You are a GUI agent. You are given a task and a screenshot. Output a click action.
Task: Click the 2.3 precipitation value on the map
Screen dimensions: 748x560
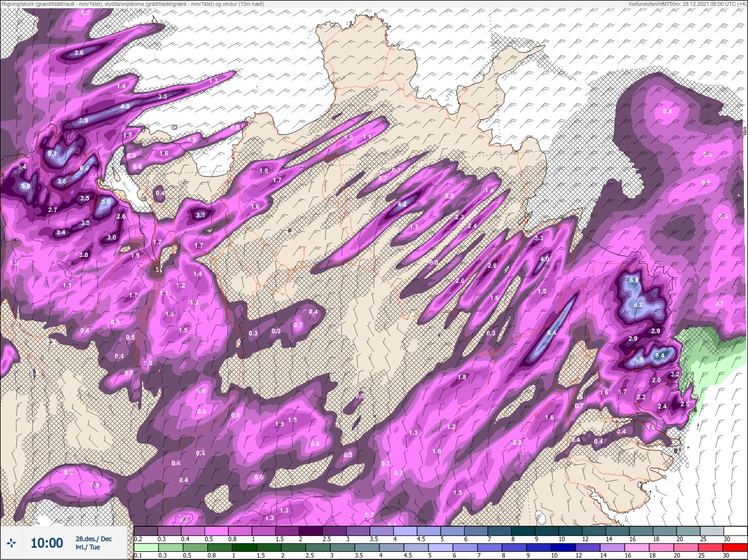[x=459, y=217]
